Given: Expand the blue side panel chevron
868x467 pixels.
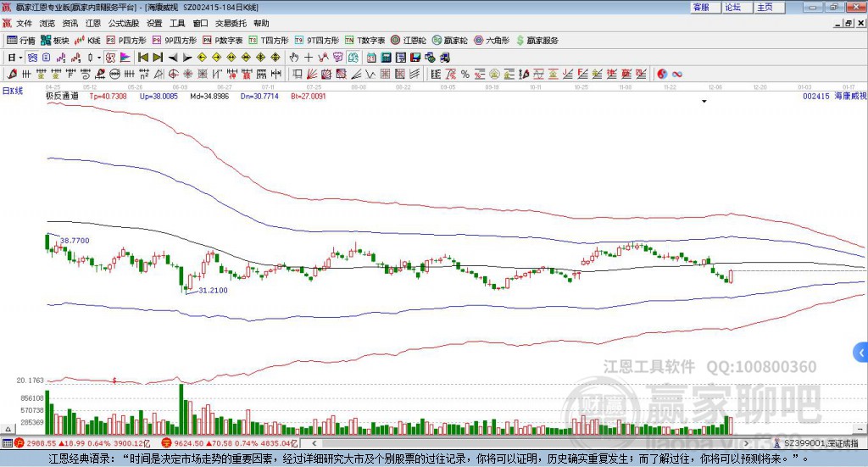Looking at the screenshot, I should click(861, 353).
